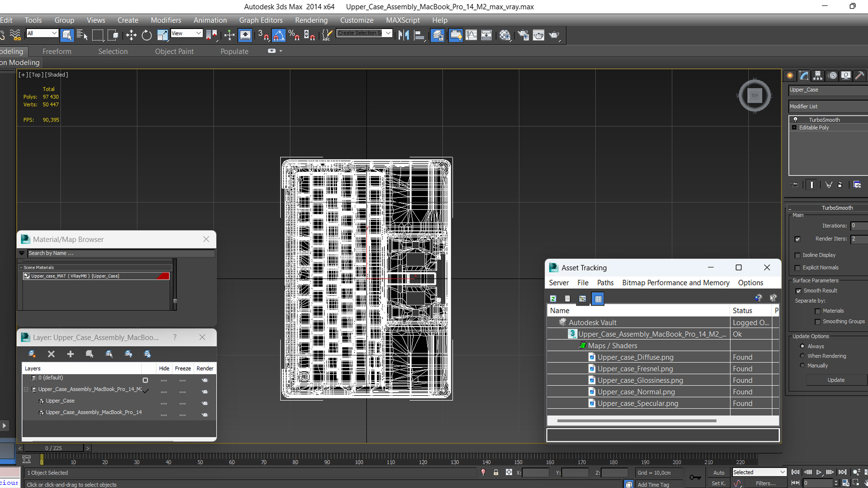Open the Align tool
868x488 pixels.
pos(419,35)
